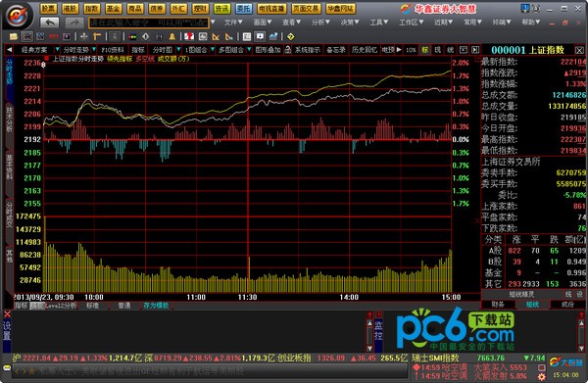
Task: Switch to the 外汇 tab
Action: pos(178,8)
